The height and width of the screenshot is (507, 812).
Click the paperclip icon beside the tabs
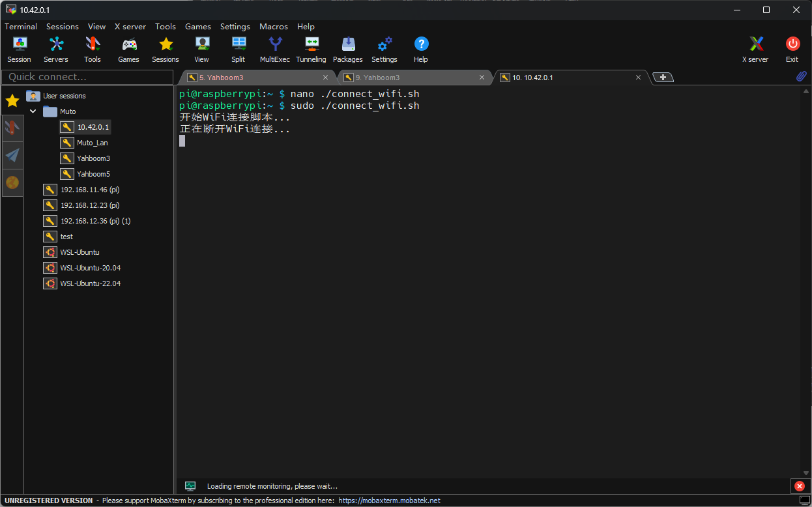pos(802,77)
